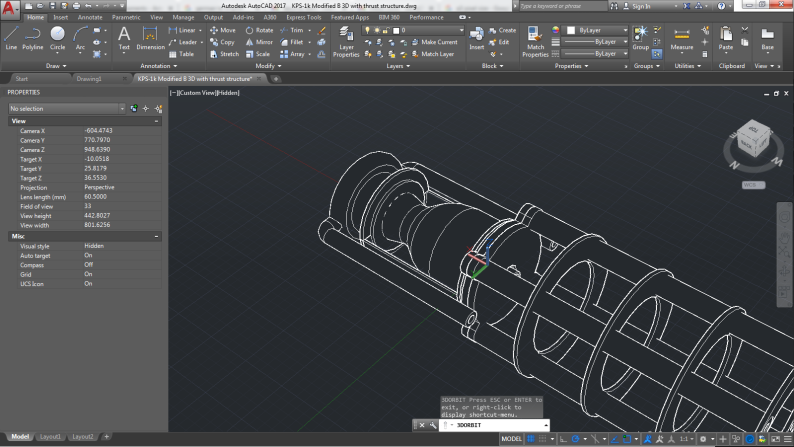This screenshot has height=447, width=794.
Task: Click Edit block
Action: point(499,43)
